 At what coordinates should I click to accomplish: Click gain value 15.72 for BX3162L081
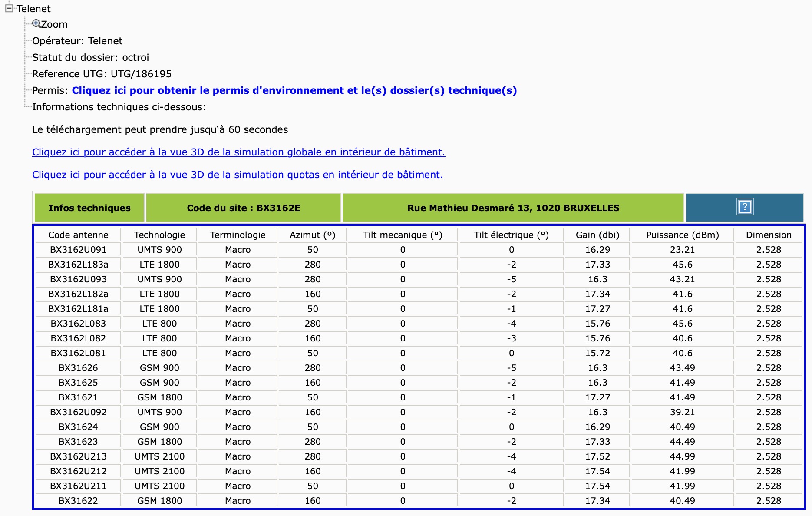point(597,353)
